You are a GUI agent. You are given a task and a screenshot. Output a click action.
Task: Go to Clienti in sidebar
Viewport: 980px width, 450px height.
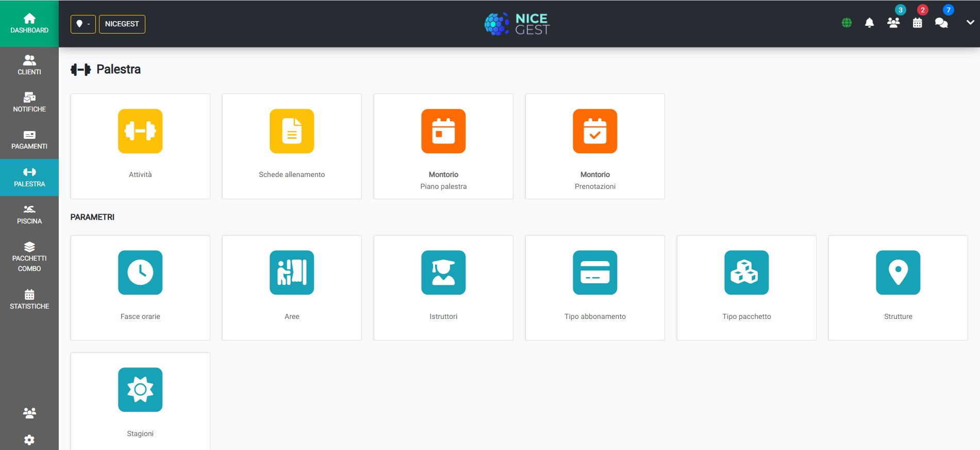point(29,66)
